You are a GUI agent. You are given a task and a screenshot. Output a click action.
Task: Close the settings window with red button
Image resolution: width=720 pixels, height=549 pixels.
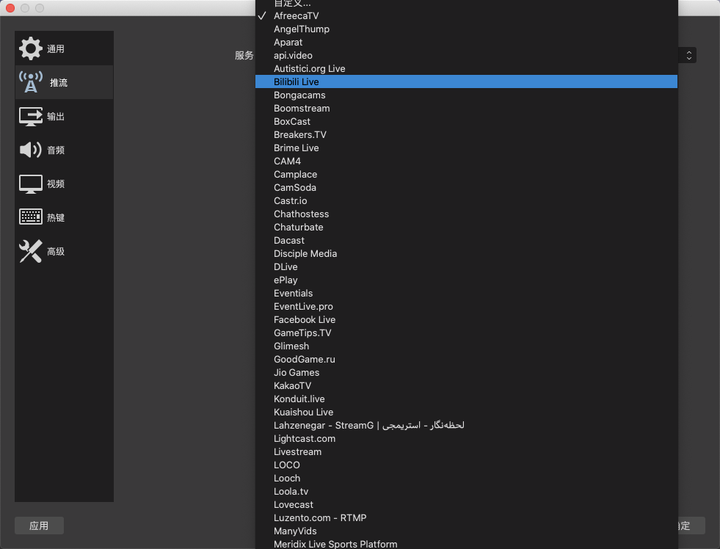pyautogui.click(x=10, y=8)
